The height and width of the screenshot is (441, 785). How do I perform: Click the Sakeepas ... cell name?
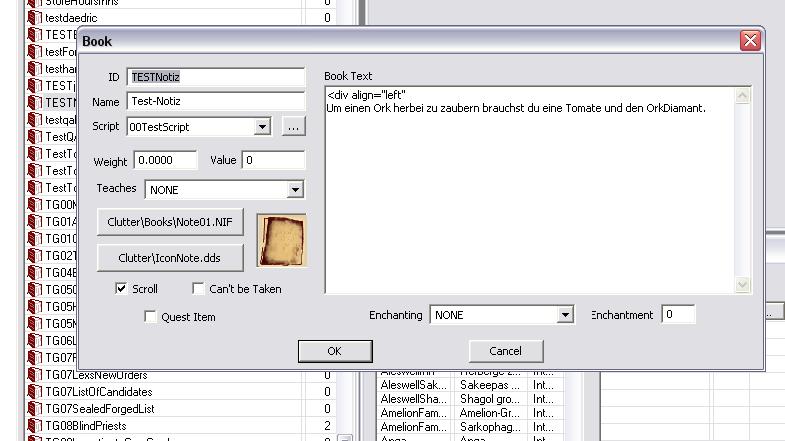[490, 385]
